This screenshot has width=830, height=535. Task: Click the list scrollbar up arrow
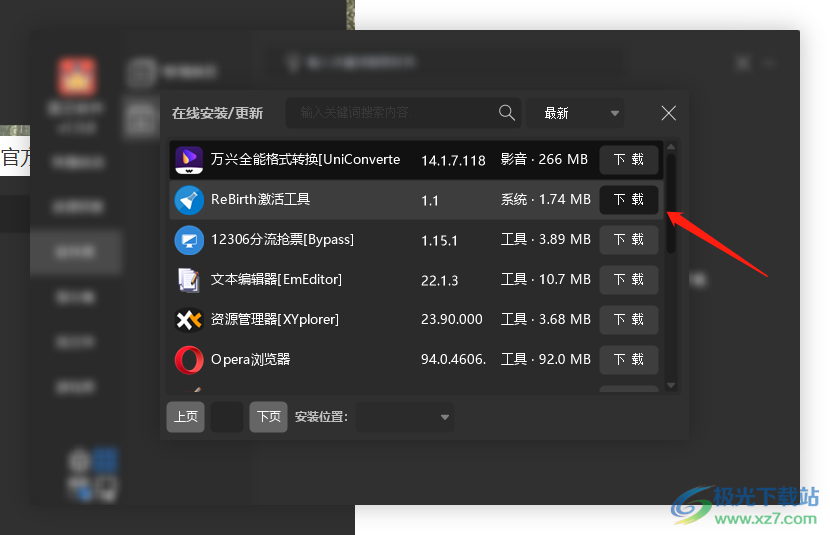671,147
